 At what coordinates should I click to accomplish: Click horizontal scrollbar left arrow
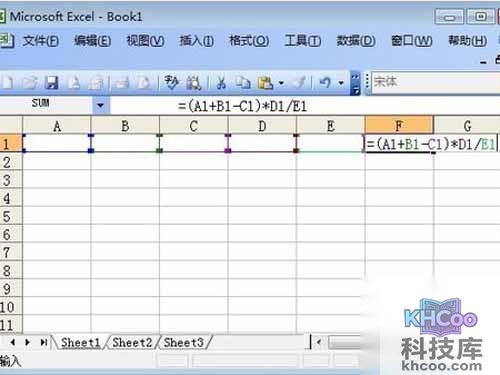(319, 342)
